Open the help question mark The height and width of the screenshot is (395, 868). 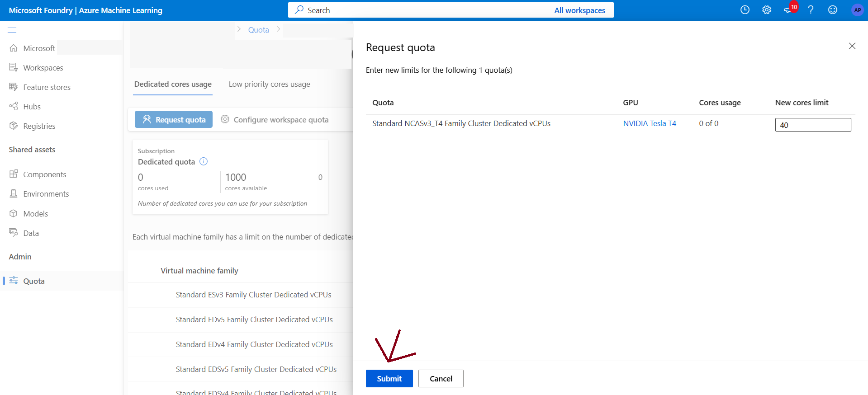[x=811, y=10]
